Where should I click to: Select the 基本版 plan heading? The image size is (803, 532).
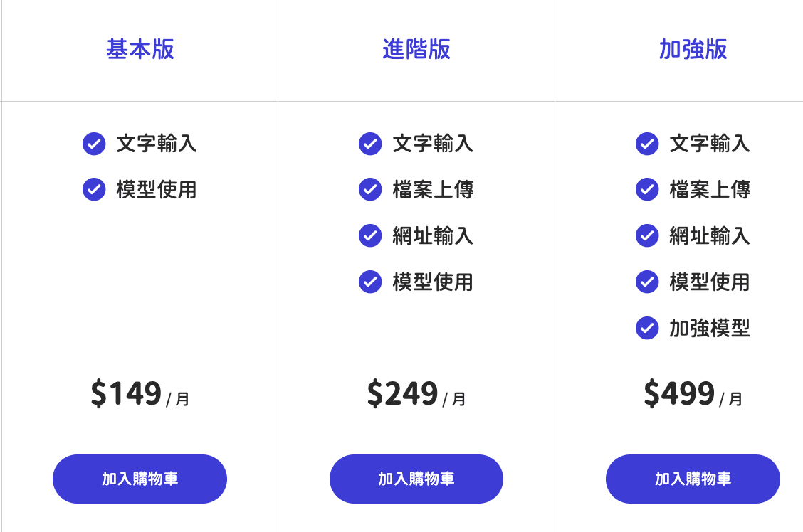[x=140, y=50]
